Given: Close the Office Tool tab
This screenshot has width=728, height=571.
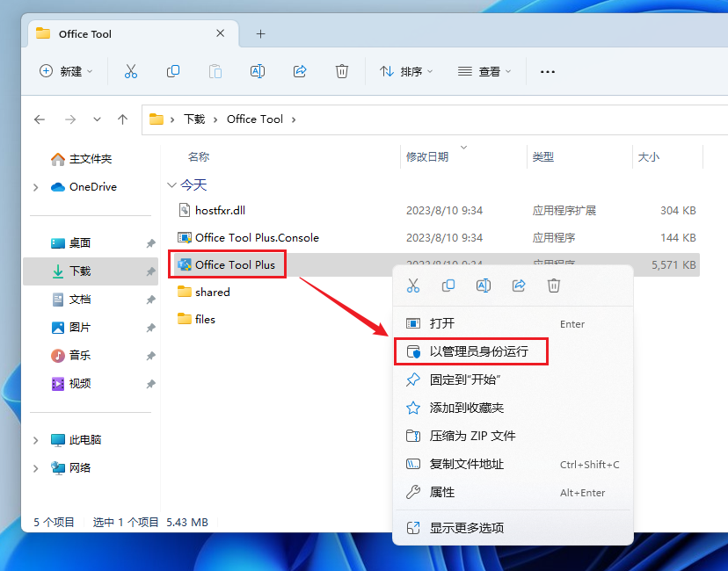Looking at the screenshot, I should 221,33.
